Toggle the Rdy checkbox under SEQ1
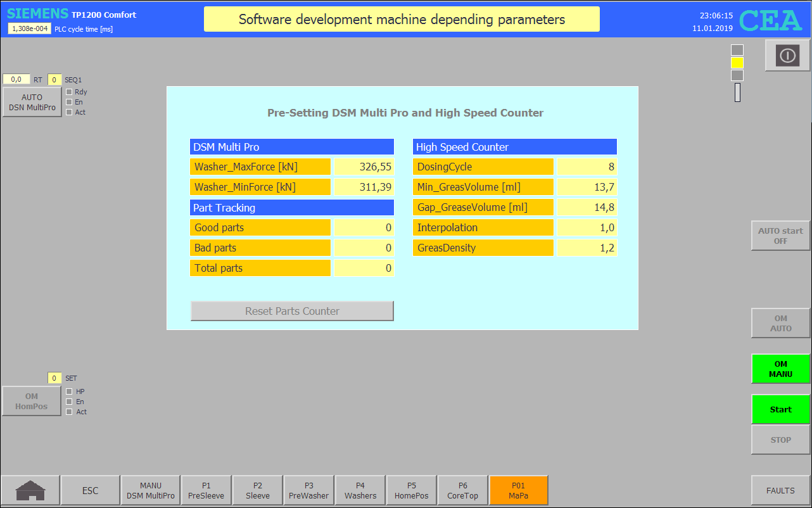Image resolution: width=812 pixels, height=508 pixels. (69, 92)
